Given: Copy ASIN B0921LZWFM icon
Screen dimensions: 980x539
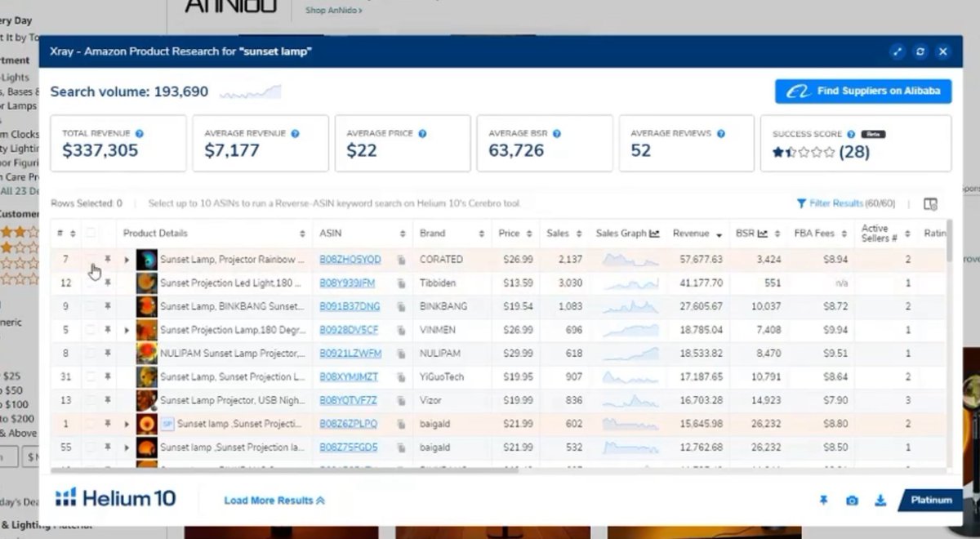Looking at the screenshot, I should pos(401,354).
